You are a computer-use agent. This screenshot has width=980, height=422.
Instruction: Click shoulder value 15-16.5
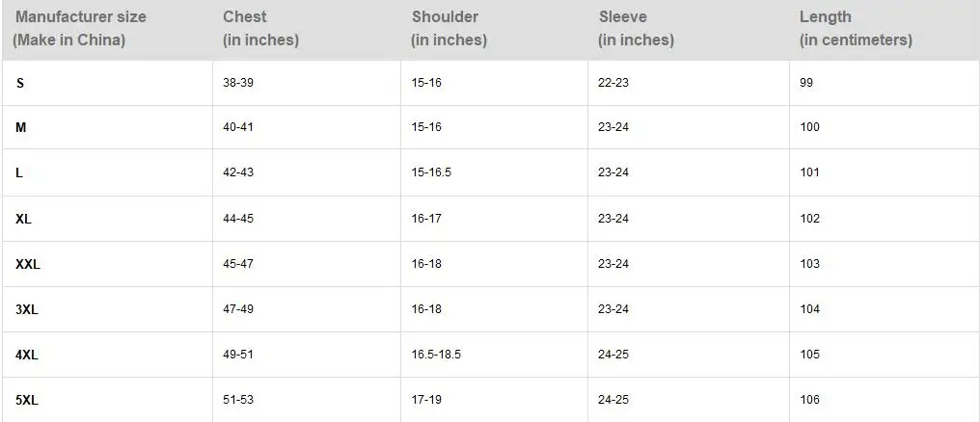pos(431,172)
